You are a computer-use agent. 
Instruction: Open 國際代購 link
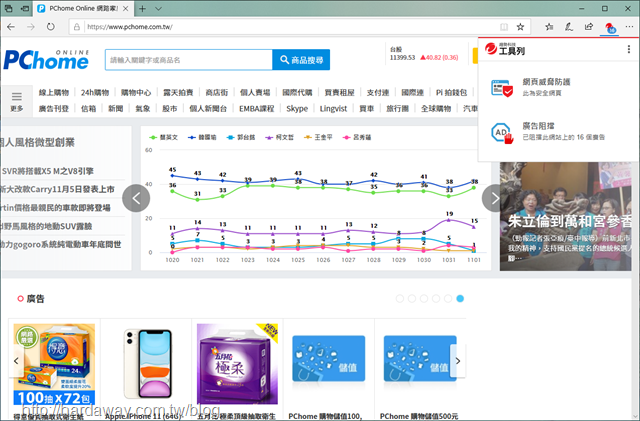297,93
